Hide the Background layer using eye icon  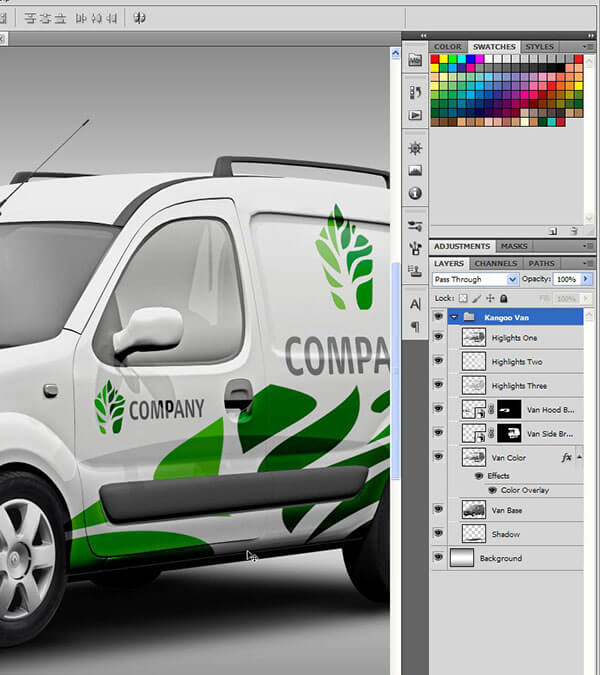(x=438, y=558)
